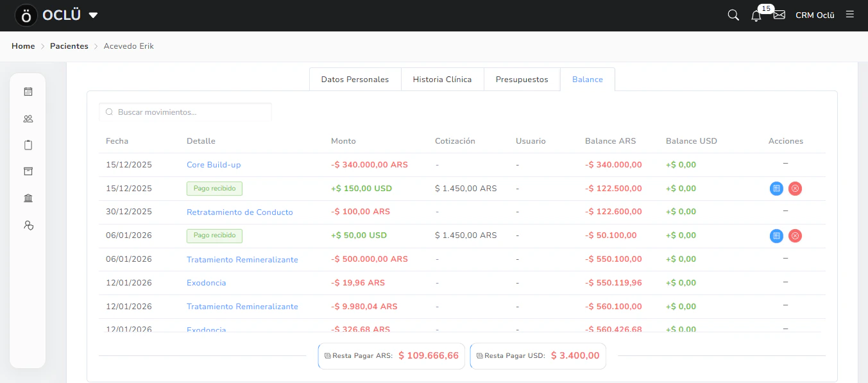Click the Usuario column header
The width and height of the screenshot is (868, 383).
click(531, 141)
